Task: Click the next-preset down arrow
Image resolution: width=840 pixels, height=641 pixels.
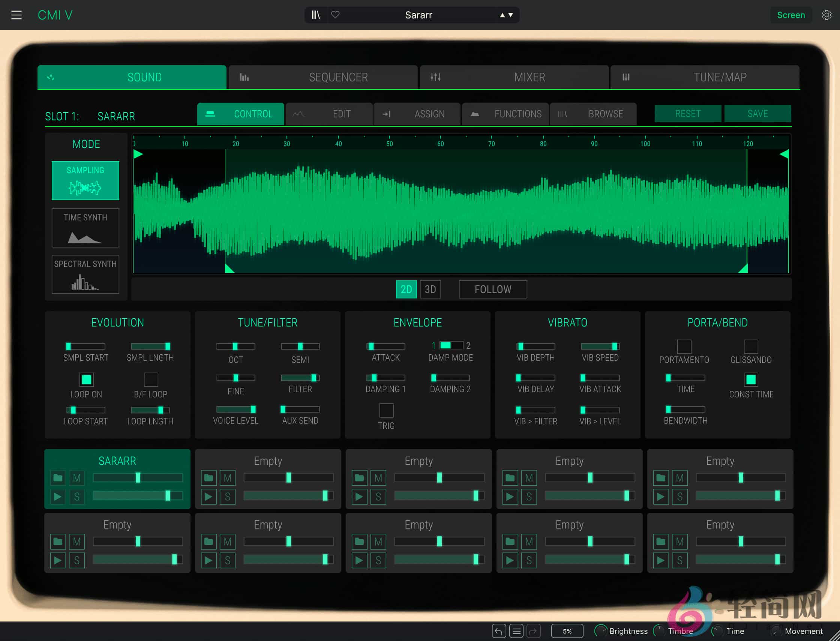Action: (510, 15)
